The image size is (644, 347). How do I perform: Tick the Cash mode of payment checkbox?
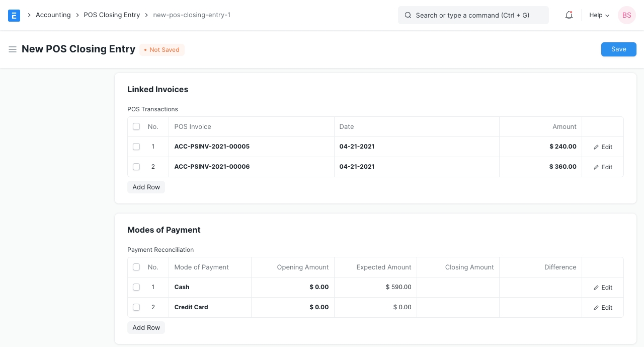(136, 287)
